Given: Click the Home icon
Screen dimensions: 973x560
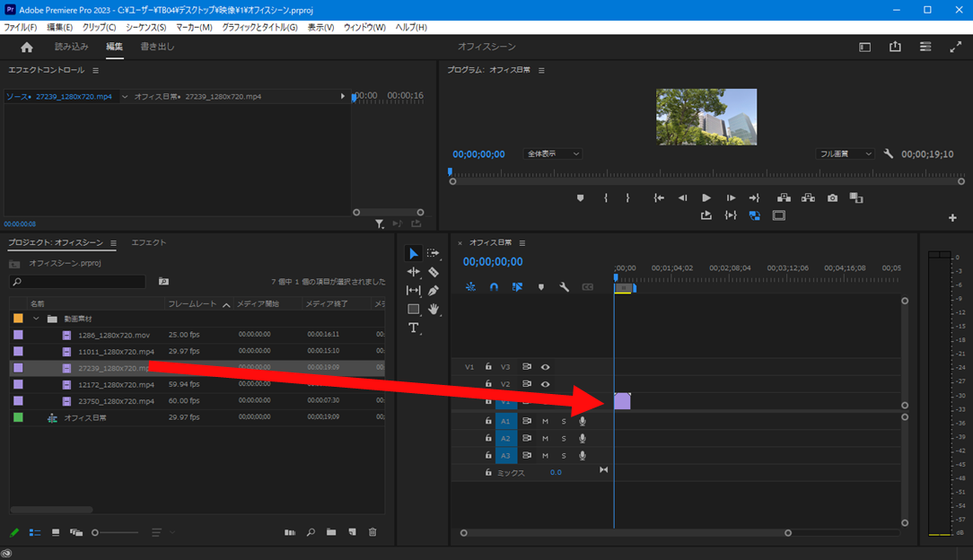Looking at the screenshot, I should tap(27, 48).
